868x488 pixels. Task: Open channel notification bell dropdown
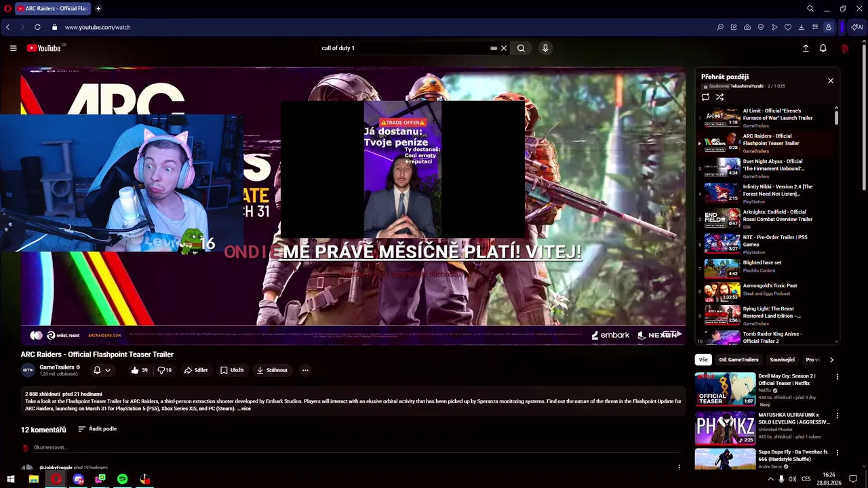(x=102, y=370)
